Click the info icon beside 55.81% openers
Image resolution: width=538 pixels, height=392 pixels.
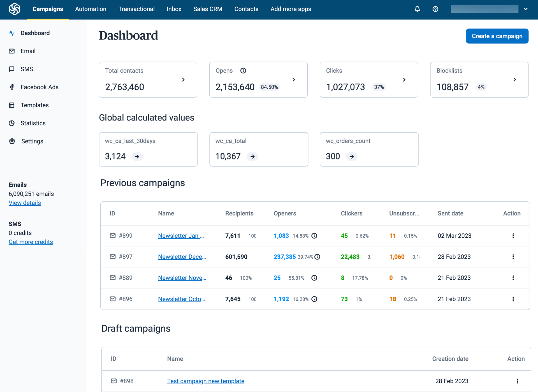coord(314,278)
